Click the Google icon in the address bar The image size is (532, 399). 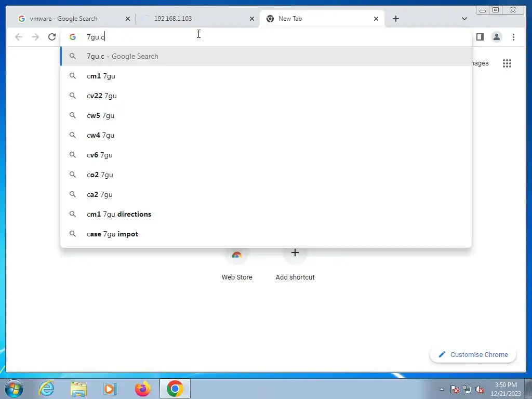pyautogui.click(x=73, y=37)
